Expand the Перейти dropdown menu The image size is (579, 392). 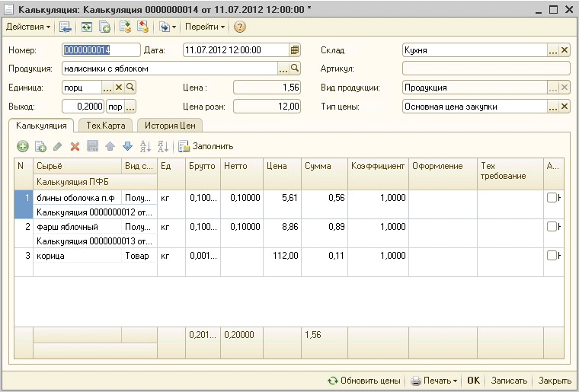pyautogui.click(x=205, y=27)
